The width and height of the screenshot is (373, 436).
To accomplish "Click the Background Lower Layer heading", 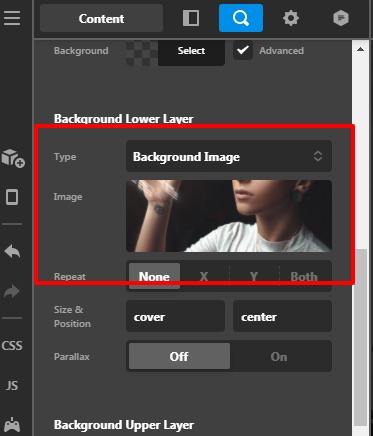I will click(x=124, y=119).
